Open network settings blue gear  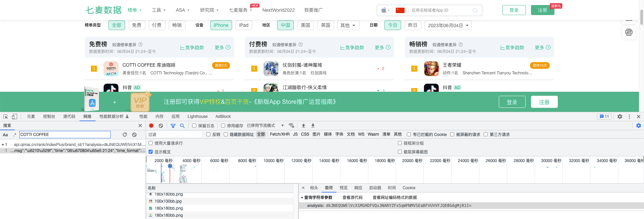coord(639,126)
